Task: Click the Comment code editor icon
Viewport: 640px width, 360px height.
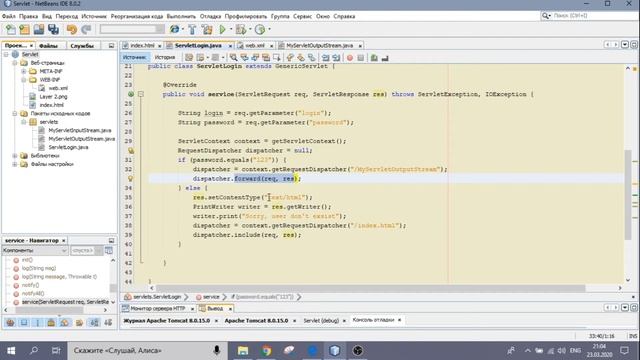Action: 374,58
